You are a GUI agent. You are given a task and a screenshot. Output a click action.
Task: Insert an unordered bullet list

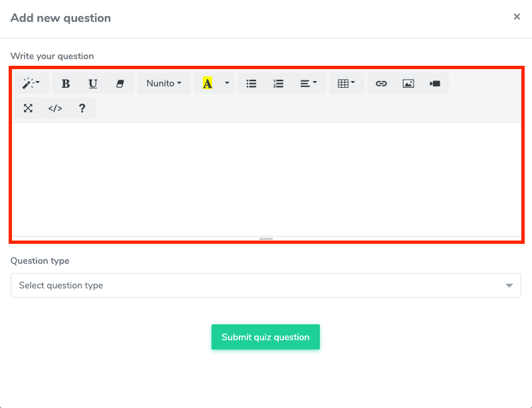pyautogui.click(x=251, y=83)
